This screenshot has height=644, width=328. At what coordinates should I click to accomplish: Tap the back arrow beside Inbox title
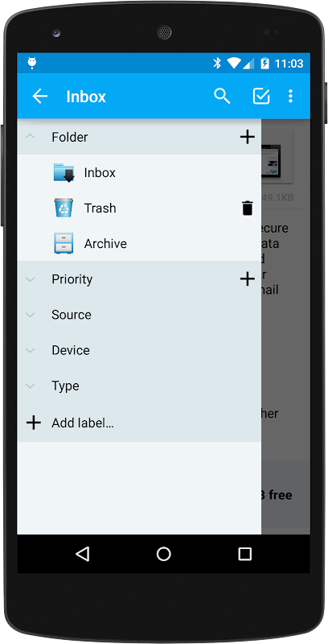40,97
